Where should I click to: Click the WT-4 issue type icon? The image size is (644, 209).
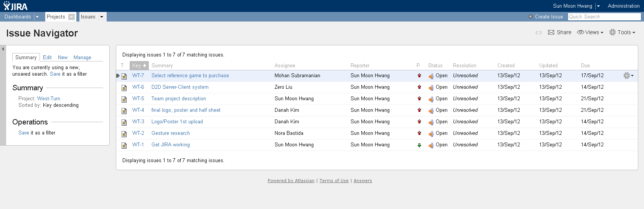coord(124,111)
